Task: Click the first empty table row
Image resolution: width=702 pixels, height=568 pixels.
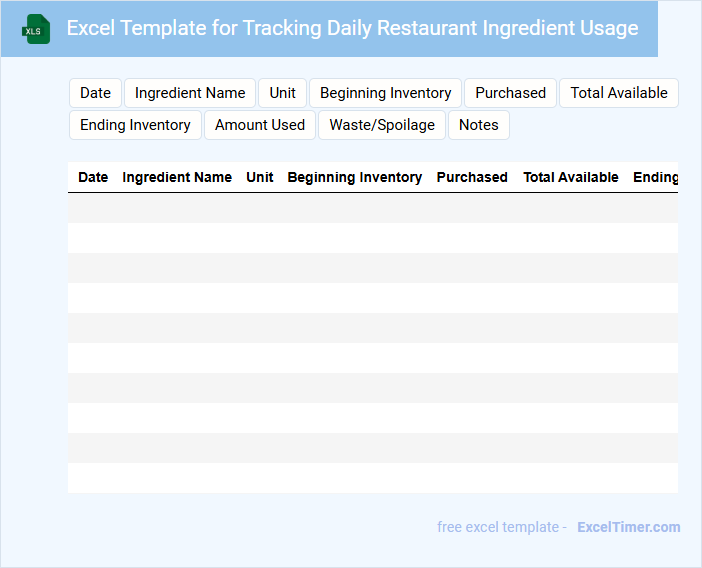Action: pos(372,208)
